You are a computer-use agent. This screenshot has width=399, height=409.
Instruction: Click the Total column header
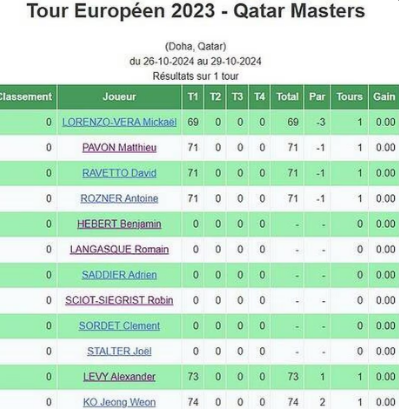pos(287,97)
